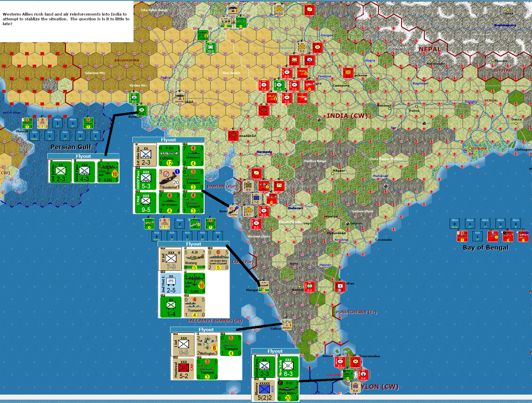Click the Blamey 5(2)2 HQ counter
The image size is (532, 403).
click(x=264, y=391)
